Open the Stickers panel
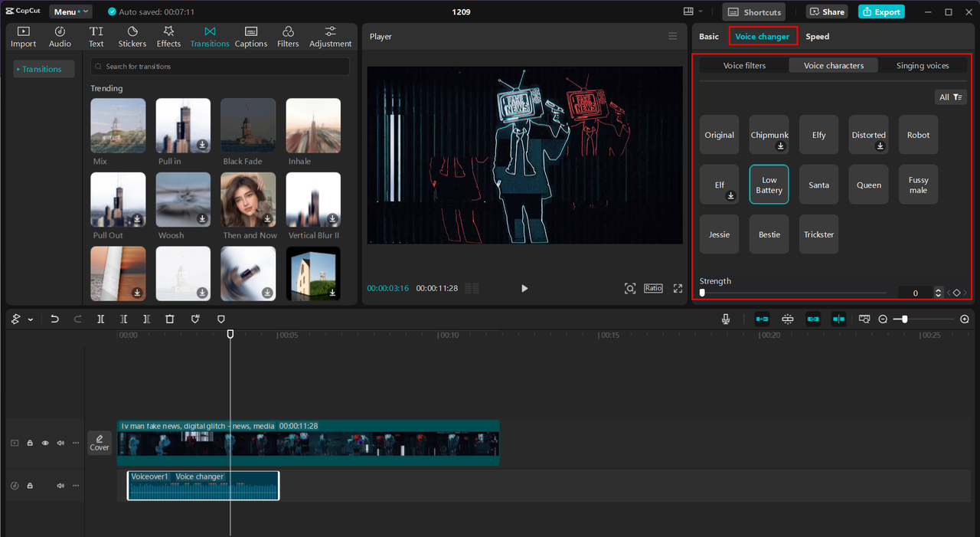 [x=132, y=37]
